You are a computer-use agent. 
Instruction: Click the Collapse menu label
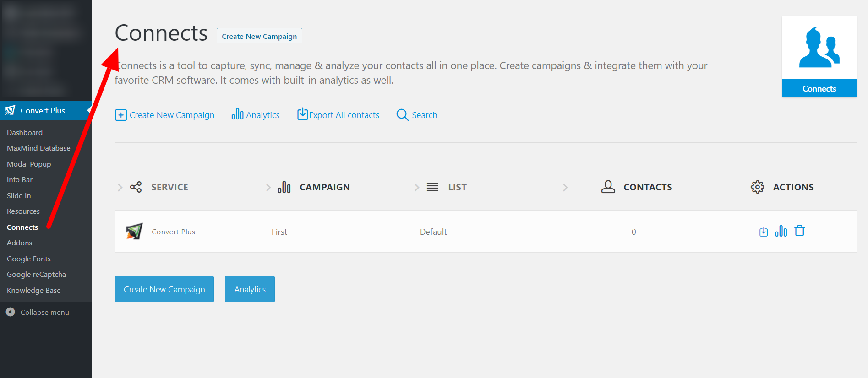[x=45, y=312]
